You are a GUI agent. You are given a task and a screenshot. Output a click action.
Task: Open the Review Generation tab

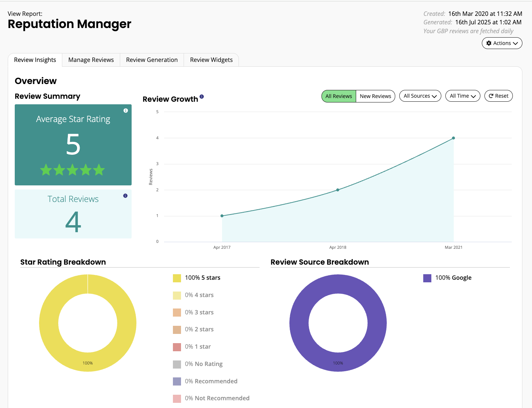[x=152, y=60]
